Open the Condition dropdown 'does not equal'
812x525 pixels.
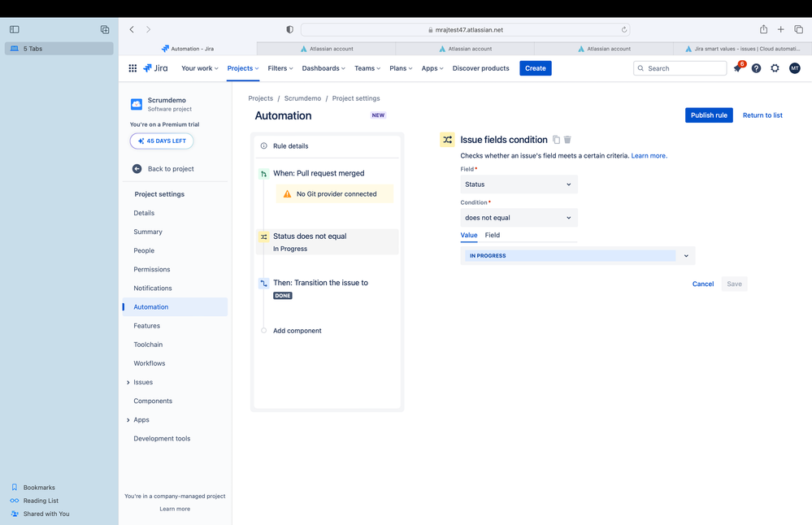tap(519, 218)
